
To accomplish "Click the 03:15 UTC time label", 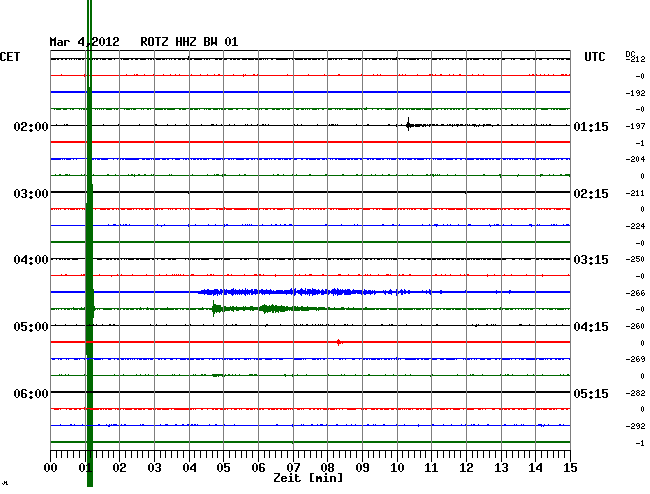I will 591,260.
